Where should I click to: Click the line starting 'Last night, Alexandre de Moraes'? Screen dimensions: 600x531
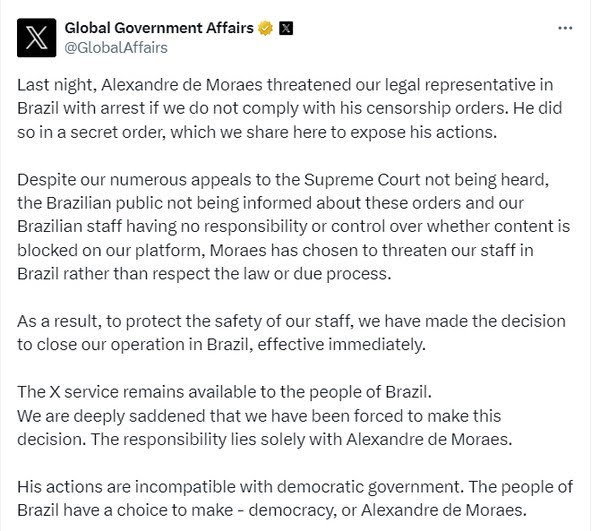[x=285, y=85]
